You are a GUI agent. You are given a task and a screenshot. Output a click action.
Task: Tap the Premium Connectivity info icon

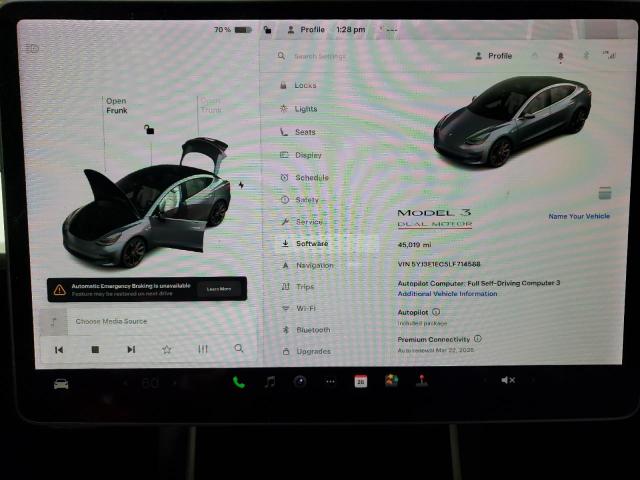pos(478,339)
